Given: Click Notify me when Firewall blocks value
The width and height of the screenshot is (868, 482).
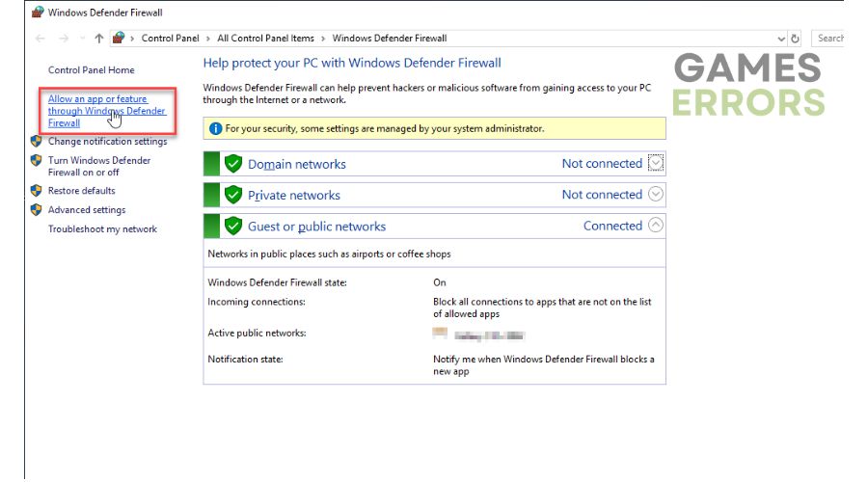Looking at the screenshot, I should pos(544,365).
